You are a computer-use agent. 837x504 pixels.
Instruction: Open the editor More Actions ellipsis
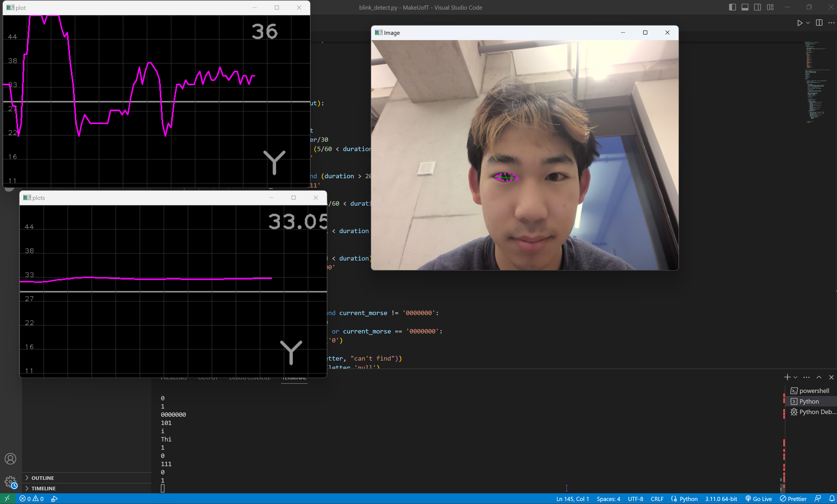831,23
